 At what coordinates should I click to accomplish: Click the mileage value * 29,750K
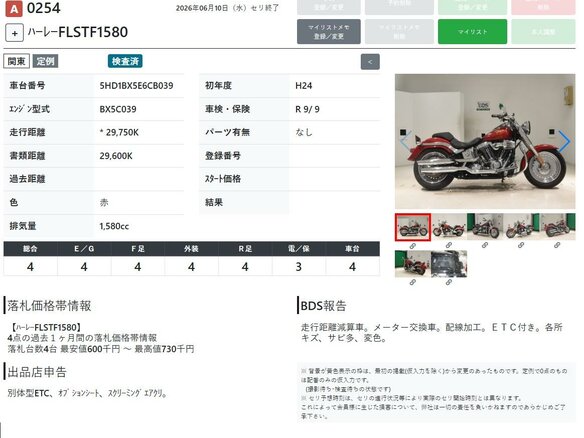point(119,132)
